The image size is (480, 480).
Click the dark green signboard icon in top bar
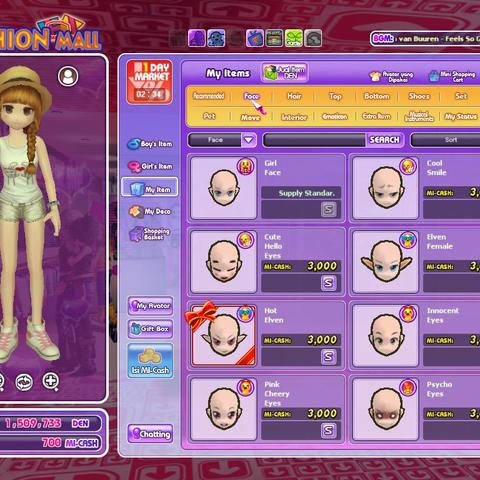274,38
